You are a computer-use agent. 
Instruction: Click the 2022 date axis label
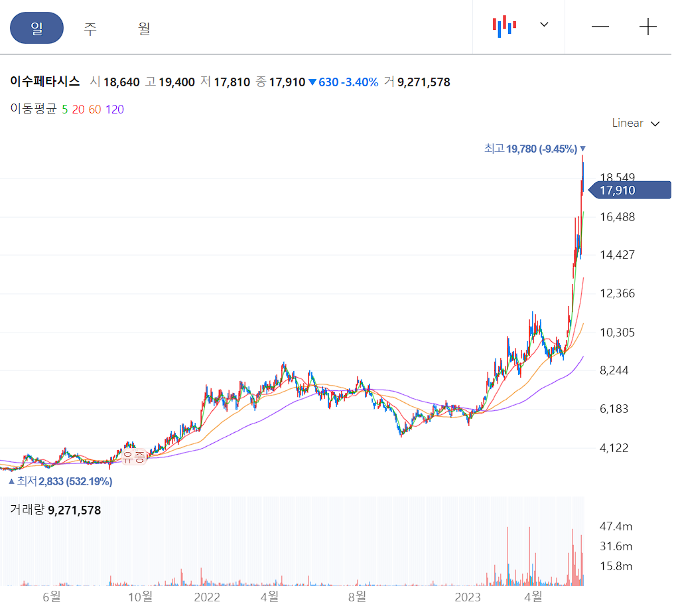pos(207,597)
